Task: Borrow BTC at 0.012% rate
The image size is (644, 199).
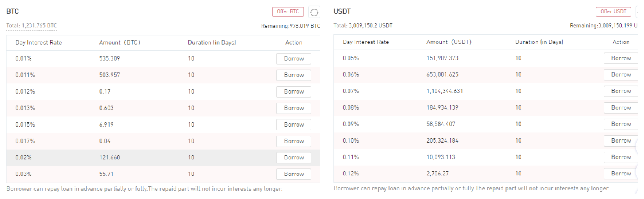Action: click(x=294, y=92)
